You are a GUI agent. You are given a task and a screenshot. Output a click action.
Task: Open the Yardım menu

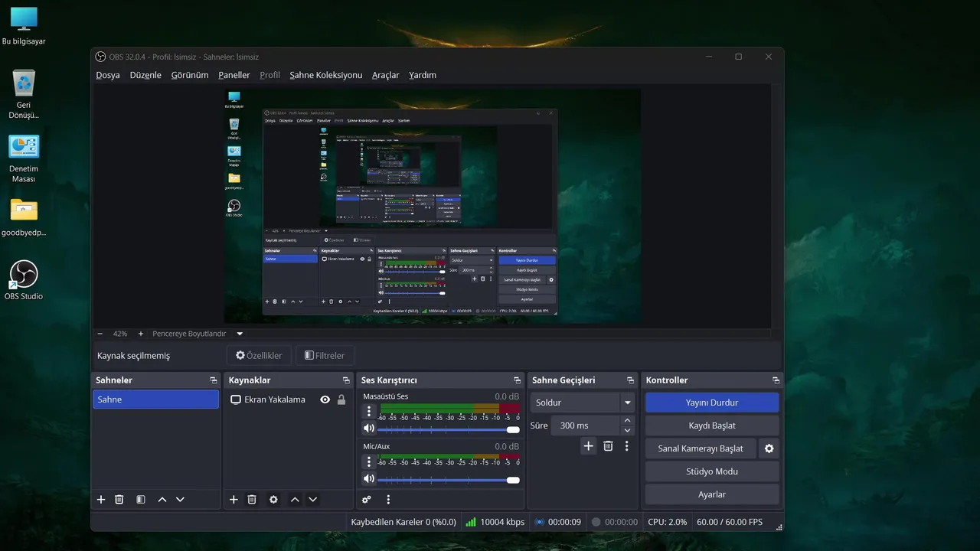click(x=423, y=75)
